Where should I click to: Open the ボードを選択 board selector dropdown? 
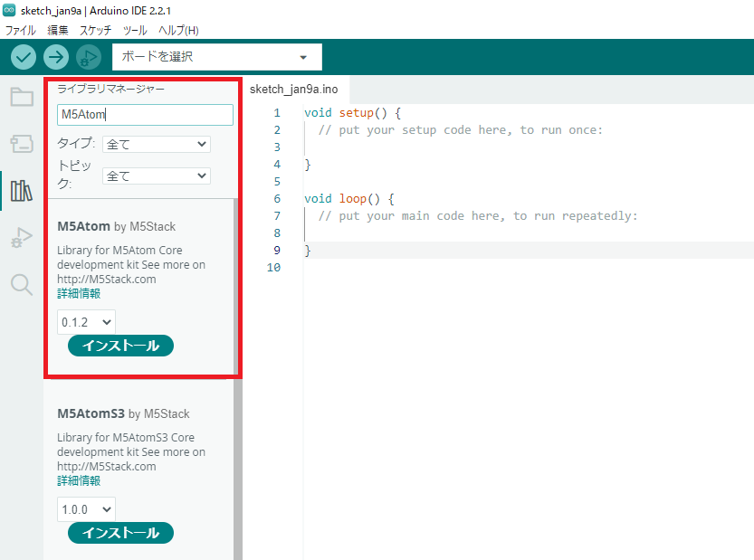coord(217,57)
